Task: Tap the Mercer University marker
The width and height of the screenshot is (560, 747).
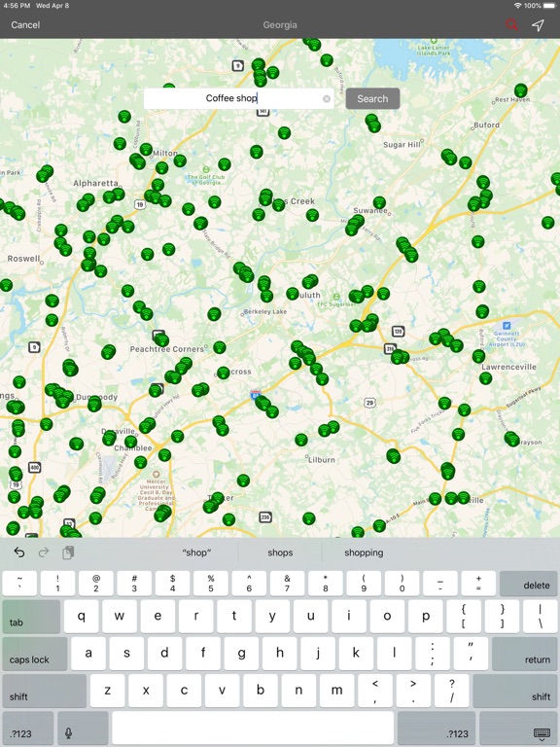Action: tap(156, 474)
